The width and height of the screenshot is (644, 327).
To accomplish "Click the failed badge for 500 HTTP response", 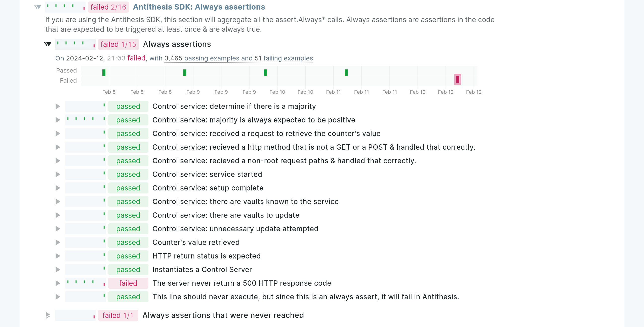I will (x=128, y=283).
